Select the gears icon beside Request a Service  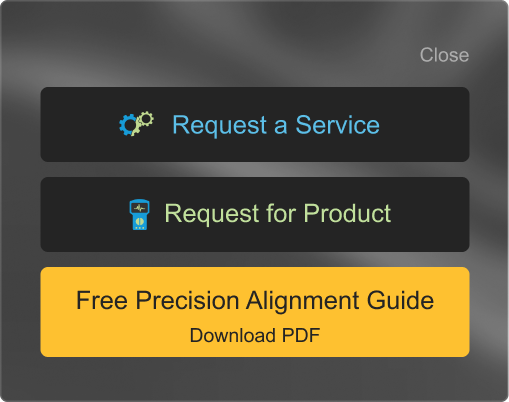(137, 124)
